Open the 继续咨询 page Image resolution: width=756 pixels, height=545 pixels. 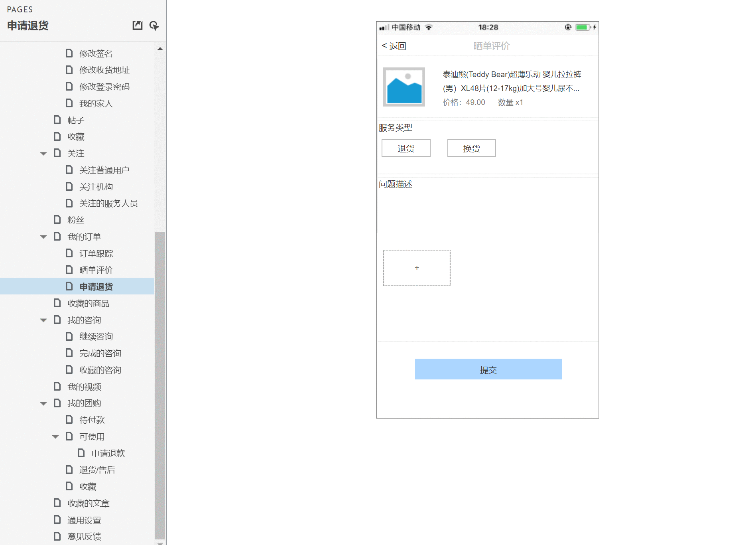click(x=96, y=336)
